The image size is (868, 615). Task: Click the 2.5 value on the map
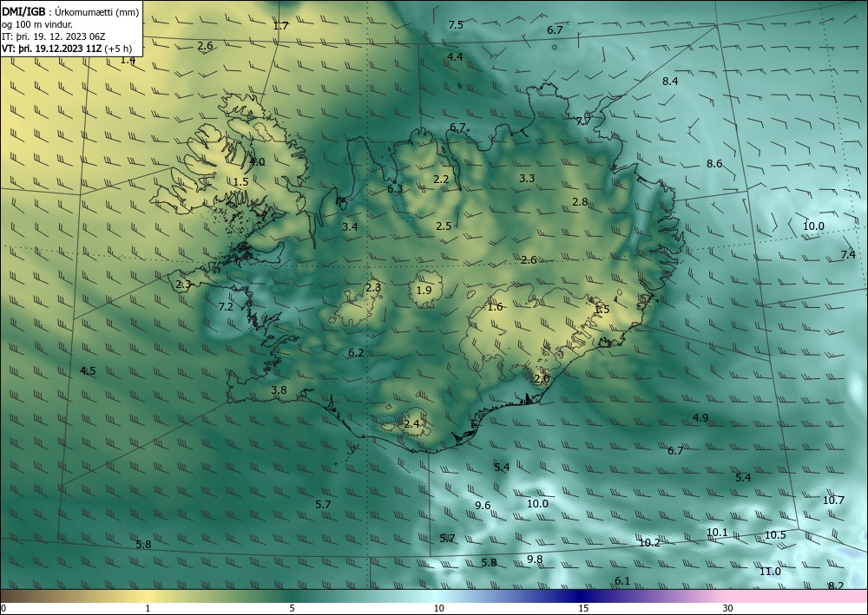pos(444,226)
